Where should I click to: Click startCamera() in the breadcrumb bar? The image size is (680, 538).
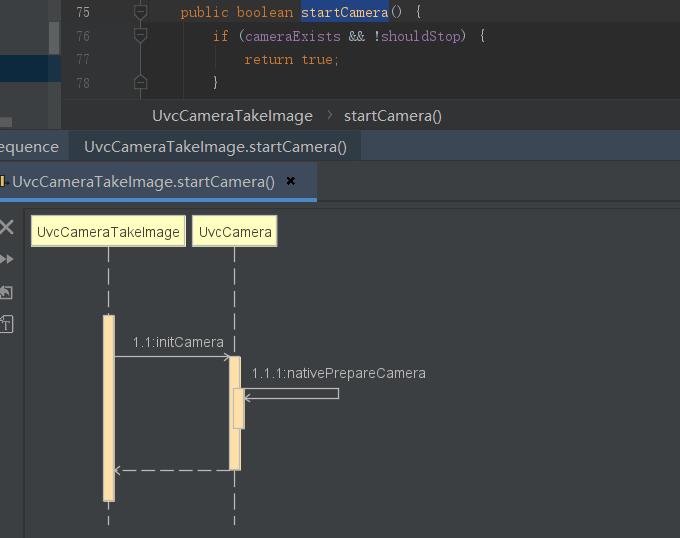392,116
